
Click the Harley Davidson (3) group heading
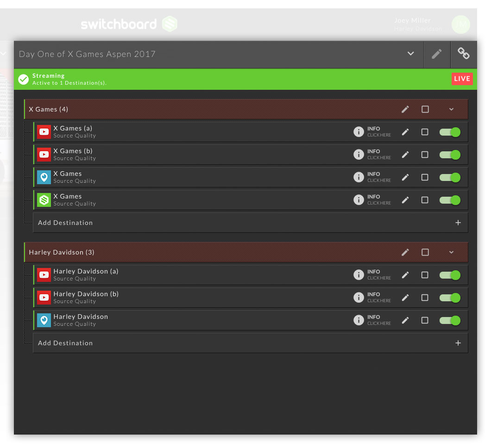pyautogui.click(x=61, y=252)
